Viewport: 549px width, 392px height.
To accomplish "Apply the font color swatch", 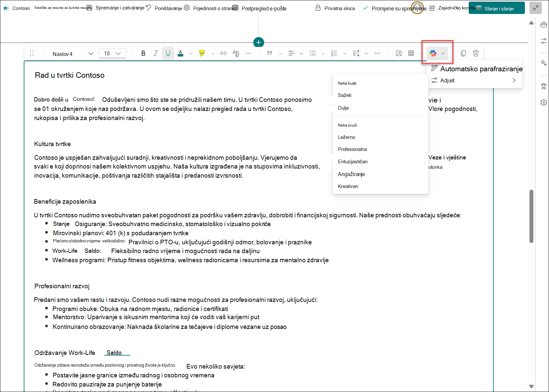I will 181,53.
